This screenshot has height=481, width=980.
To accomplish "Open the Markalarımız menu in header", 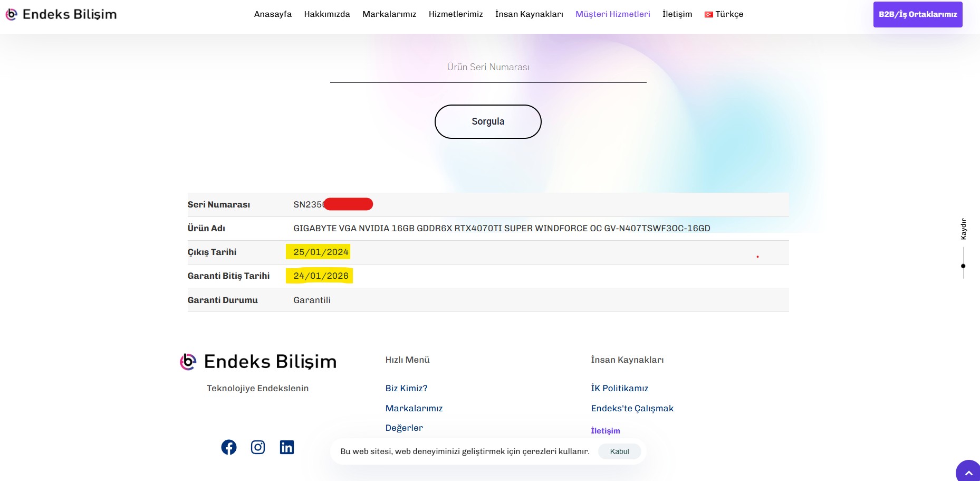I will point(389,14).
